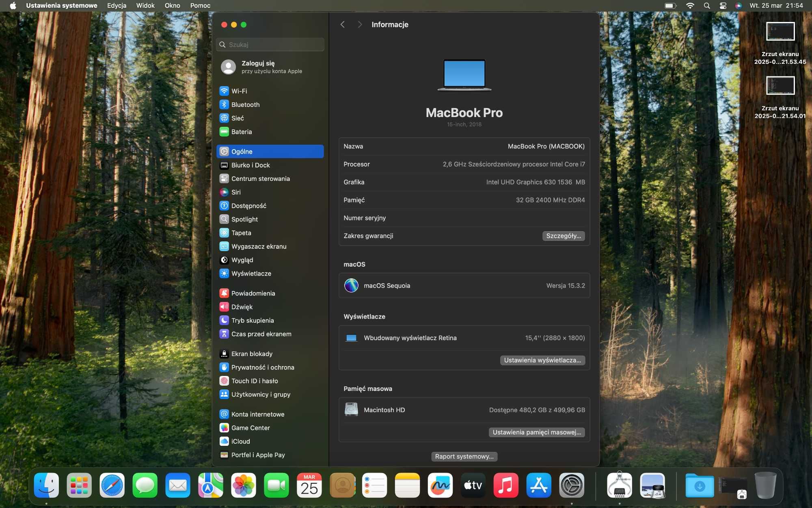
Task: Select Game Center in sidebar
Action: [270, 428]
